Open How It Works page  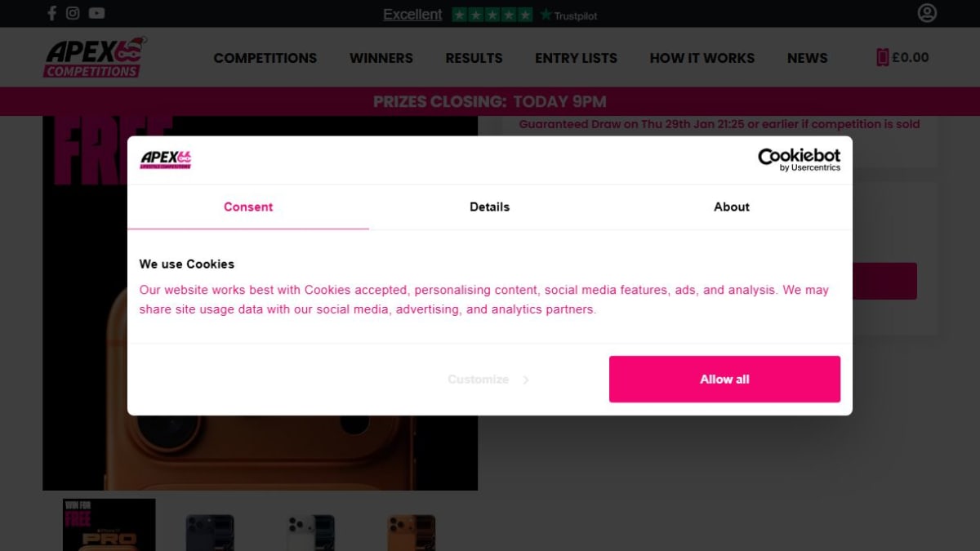coord(702,58)
